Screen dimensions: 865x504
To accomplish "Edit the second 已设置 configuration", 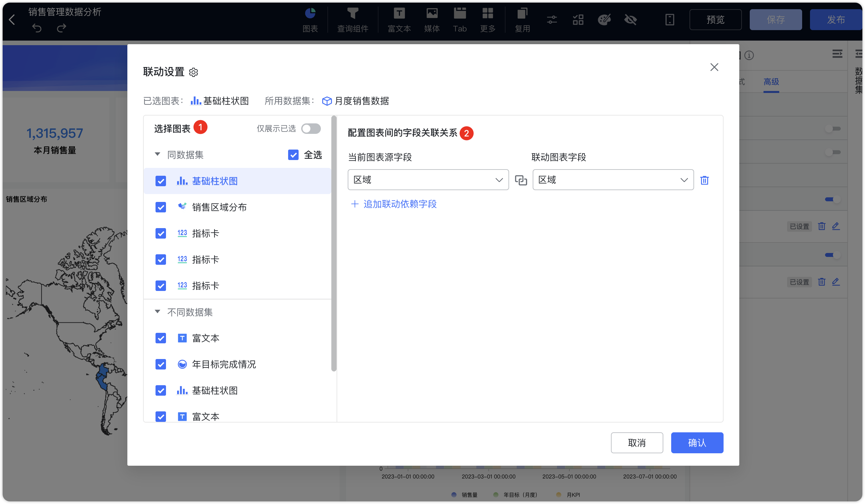I will click(836, 282).
